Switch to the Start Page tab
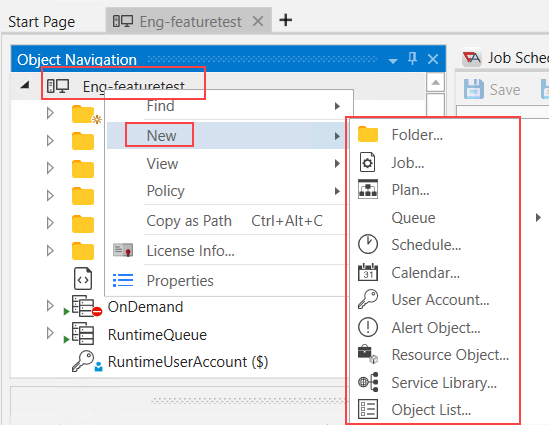The image size is (549, 425). [42, 22]
